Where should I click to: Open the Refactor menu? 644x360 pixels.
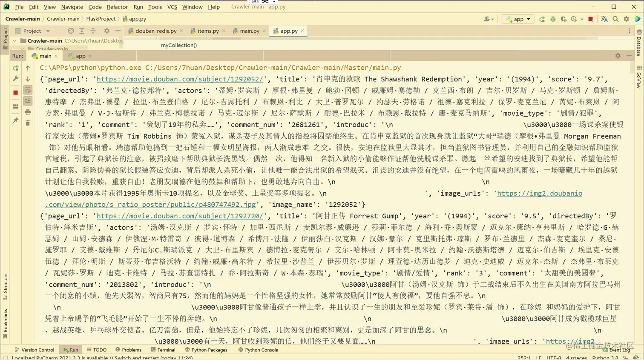(x=117, y=7)
